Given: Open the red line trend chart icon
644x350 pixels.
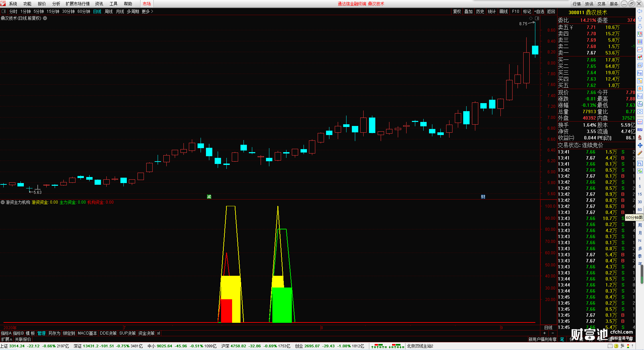Looking at the screenshot, I should tap(640, 50).
